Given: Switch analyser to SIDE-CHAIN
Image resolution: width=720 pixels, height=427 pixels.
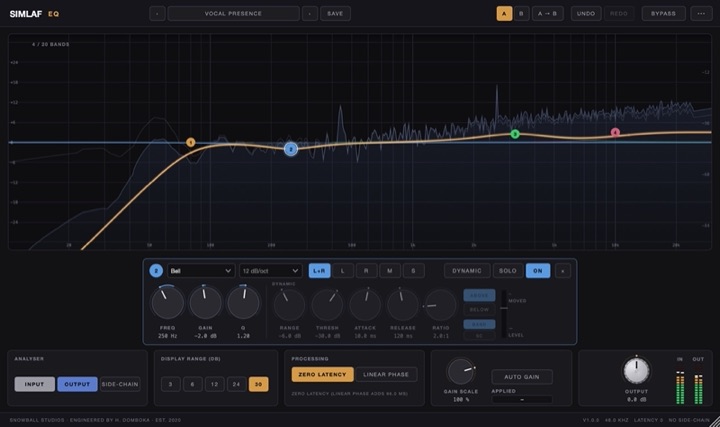Looking at the screenshot, I should 120,384.
